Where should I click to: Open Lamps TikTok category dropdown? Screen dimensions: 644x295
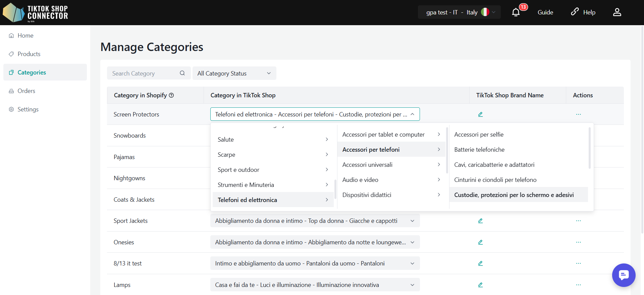pos(315,285)
